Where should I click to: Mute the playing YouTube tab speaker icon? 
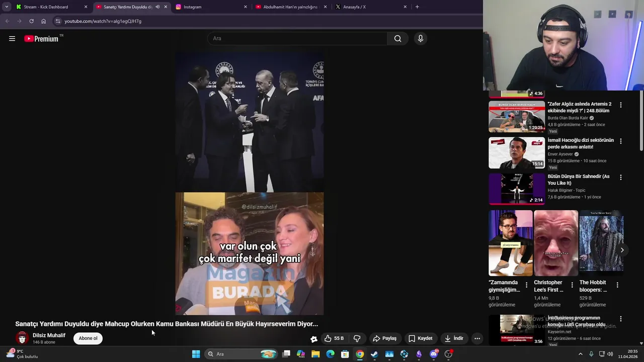[157, 7]
